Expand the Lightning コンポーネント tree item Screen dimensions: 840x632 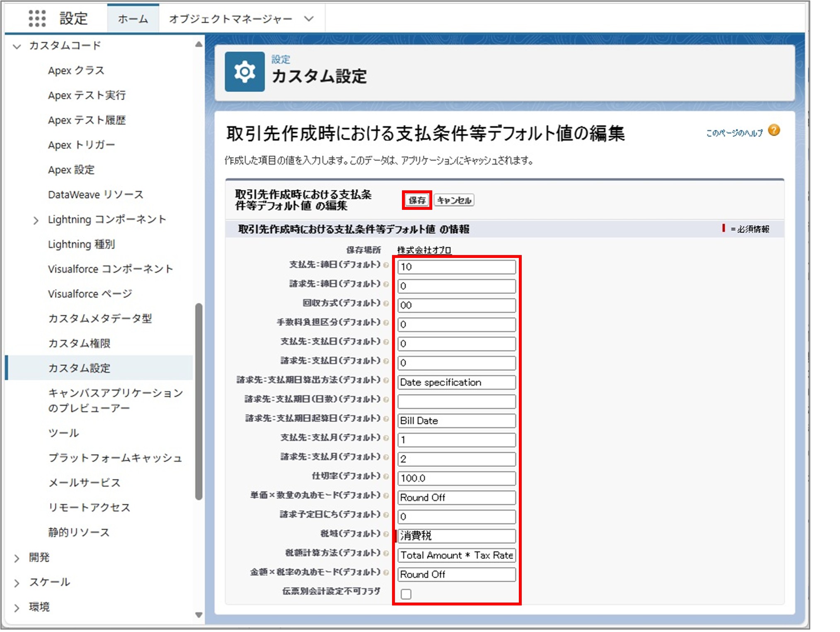(x=36, y=220)
